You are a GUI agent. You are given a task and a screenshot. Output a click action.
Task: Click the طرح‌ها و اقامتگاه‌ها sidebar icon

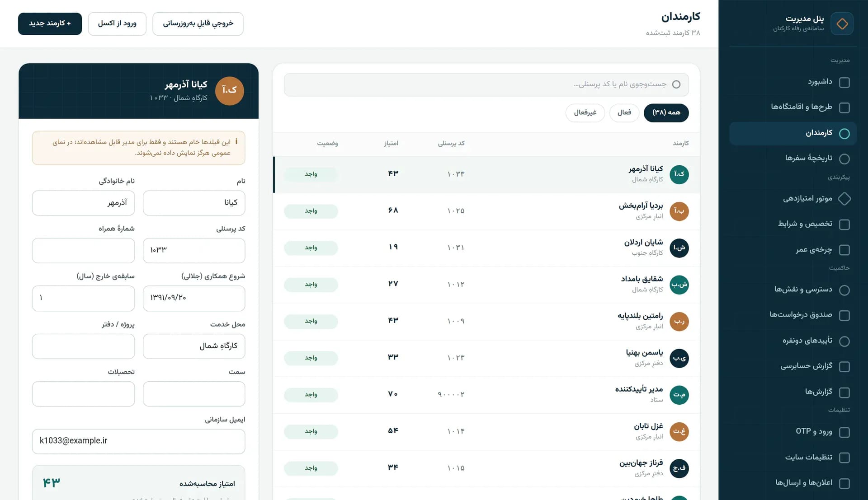click(844, 107)
